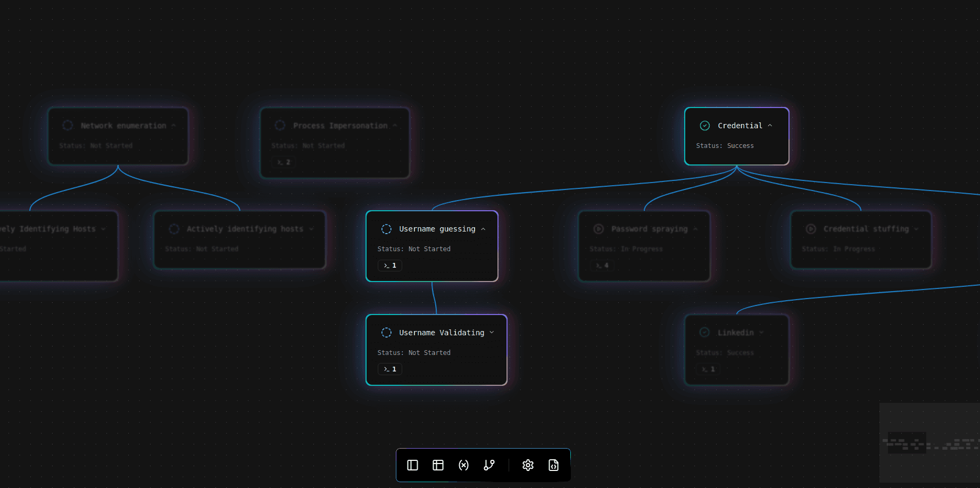980x488 pixels.
Task: Collapse the Credential node chevron
Action: 770,126
